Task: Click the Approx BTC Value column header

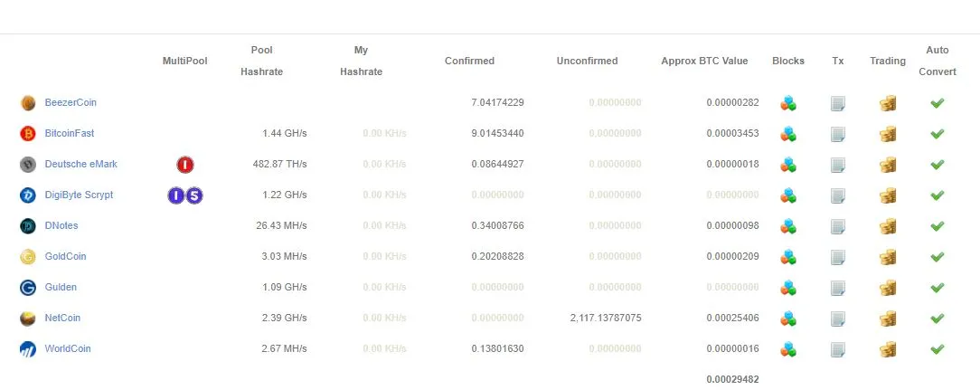Action: pyautogui.click(x=704, y=61)
